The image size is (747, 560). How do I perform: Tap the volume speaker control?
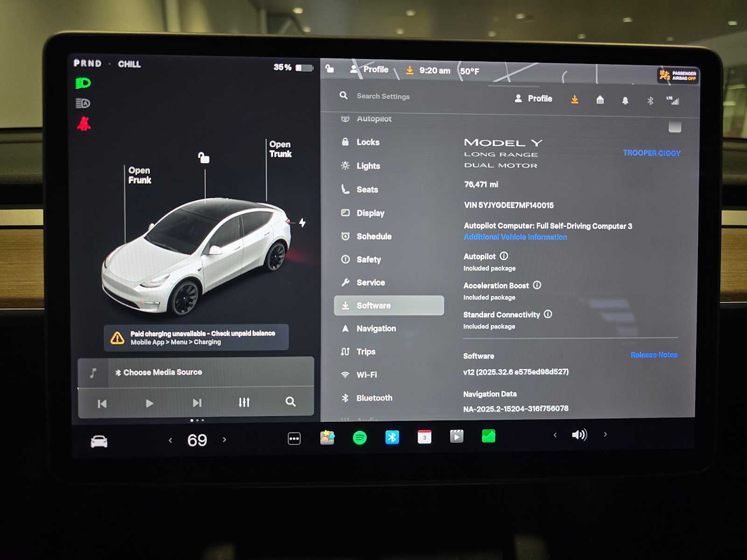579,434
